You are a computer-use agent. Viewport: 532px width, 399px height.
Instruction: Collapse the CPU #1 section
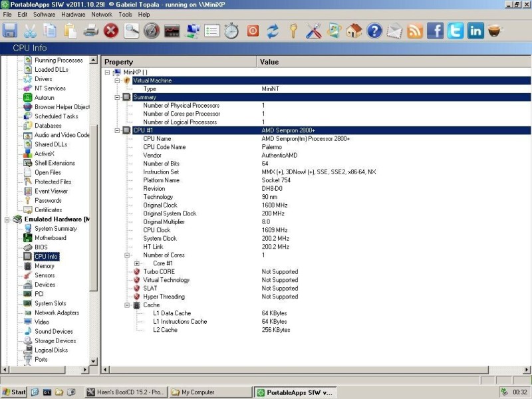(117, 130)
